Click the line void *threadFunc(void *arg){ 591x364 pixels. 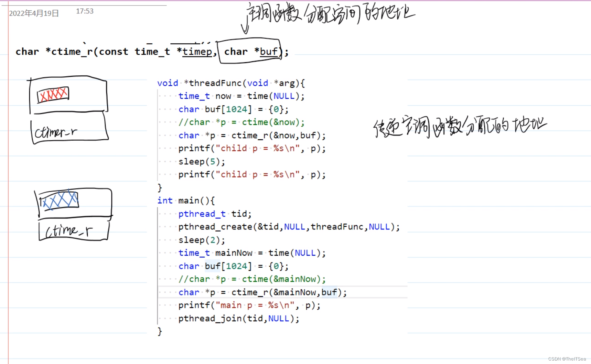click(231, 83)
